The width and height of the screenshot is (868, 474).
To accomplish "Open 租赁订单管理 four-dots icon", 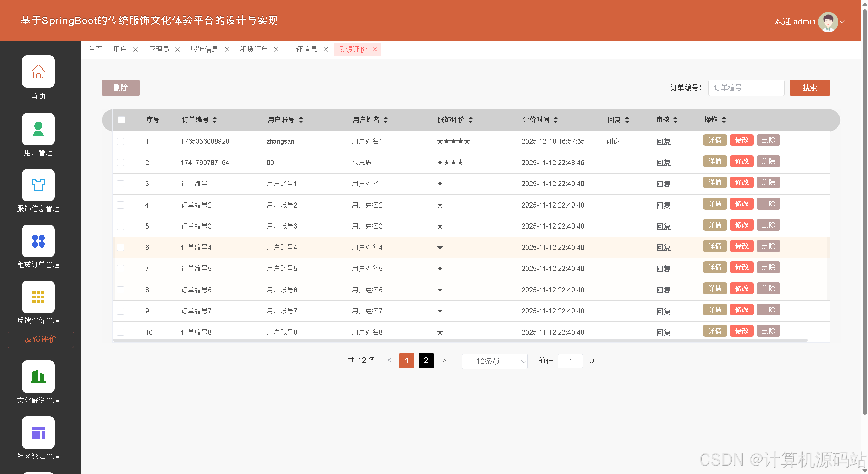I will pos(38,241).
